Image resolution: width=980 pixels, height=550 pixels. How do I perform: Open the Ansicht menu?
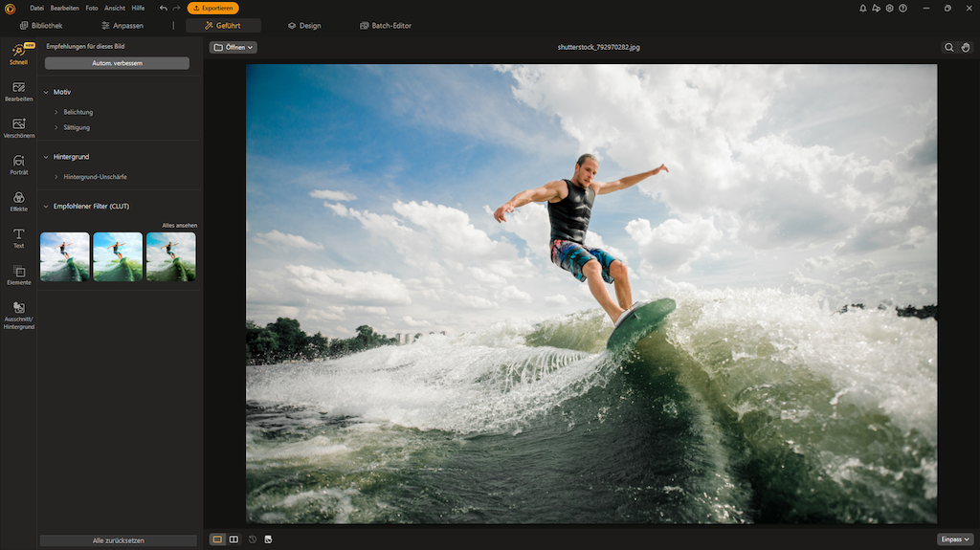tap(114, 9)
